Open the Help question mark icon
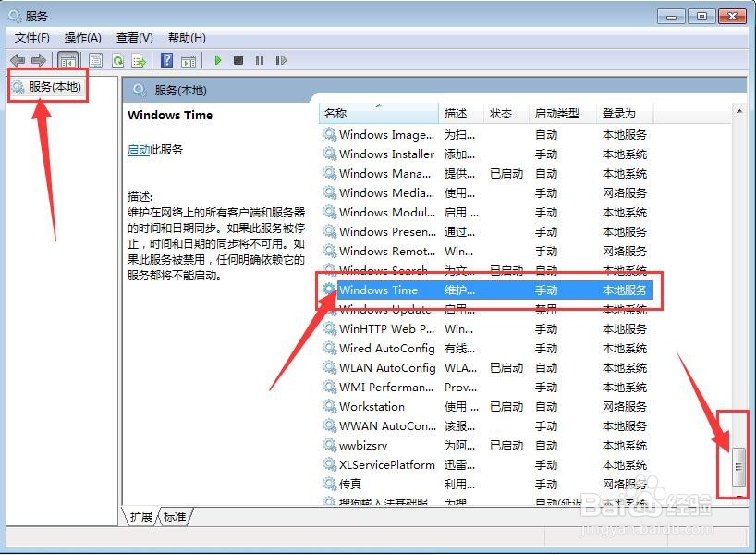The width and height of the screenshot is (756, 555). 167,60
